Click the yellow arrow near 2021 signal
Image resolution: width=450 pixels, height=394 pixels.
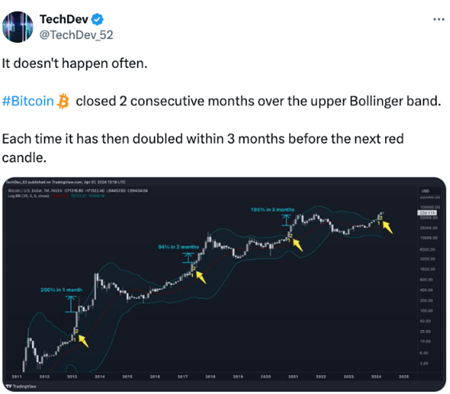(298, 245)
